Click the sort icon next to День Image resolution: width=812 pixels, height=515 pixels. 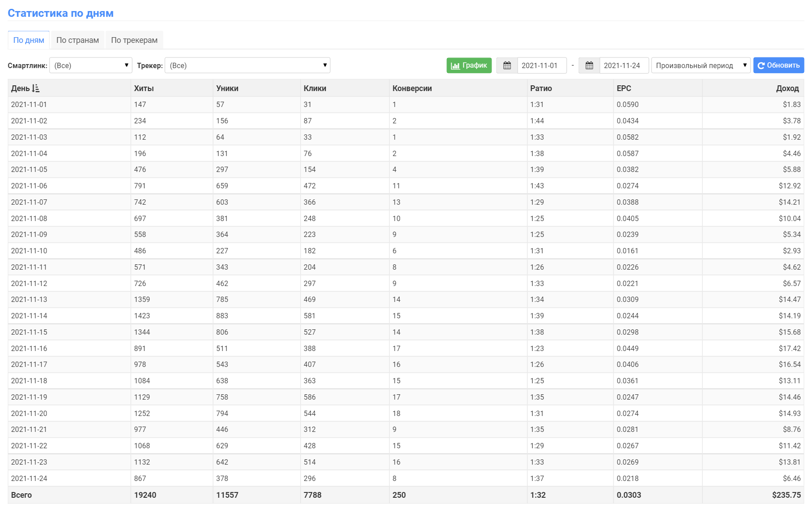tap(36, 88)
